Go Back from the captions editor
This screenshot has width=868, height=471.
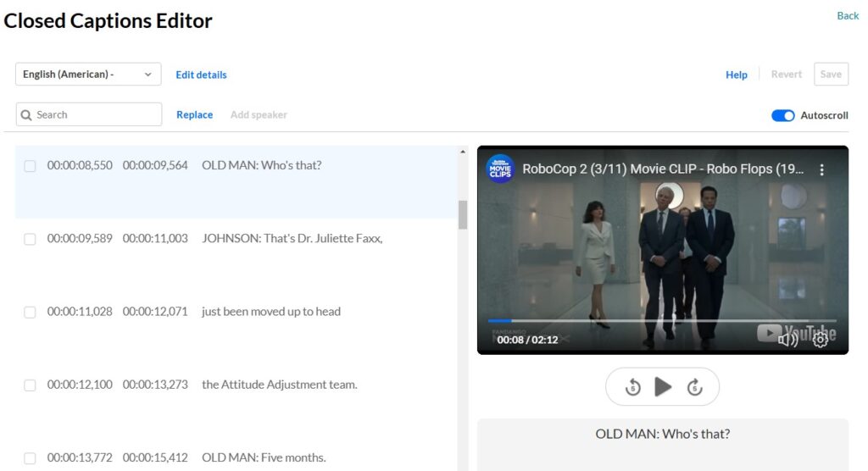point(848,16)
